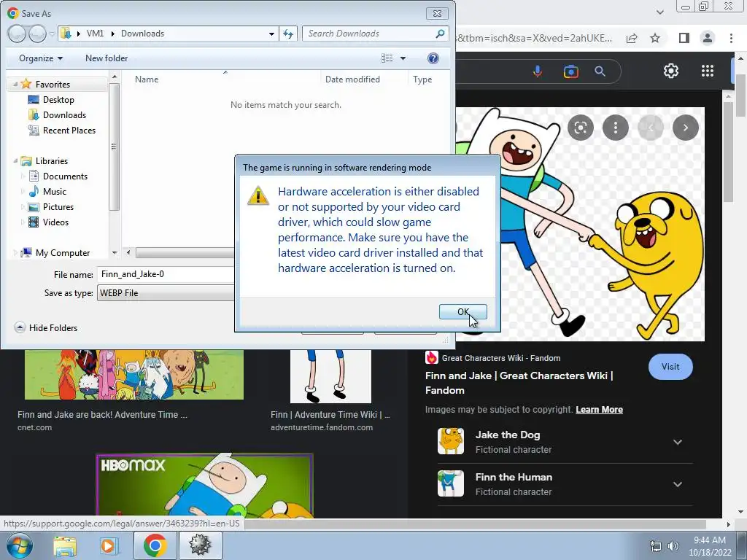Click the Back arrow in Save As dialog

point(17,34)
